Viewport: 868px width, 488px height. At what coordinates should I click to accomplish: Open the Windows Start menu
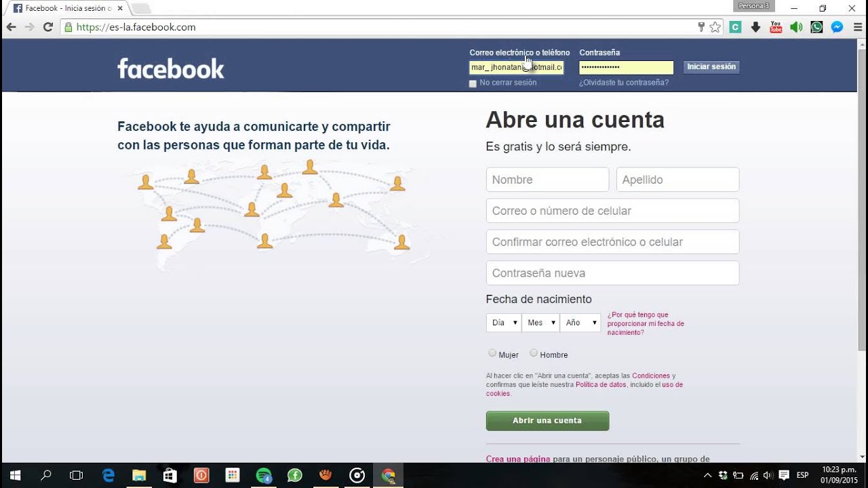tap(15, 475)
